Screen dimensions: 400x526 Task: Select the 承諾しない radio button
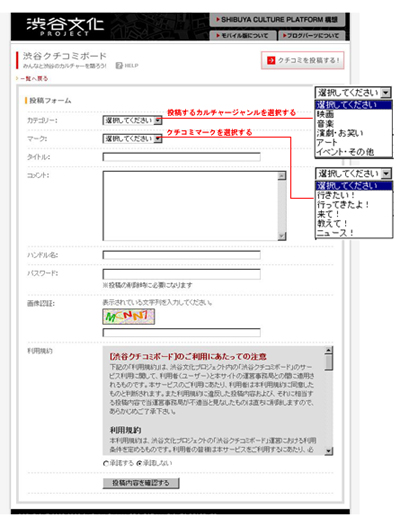(139, 464)
